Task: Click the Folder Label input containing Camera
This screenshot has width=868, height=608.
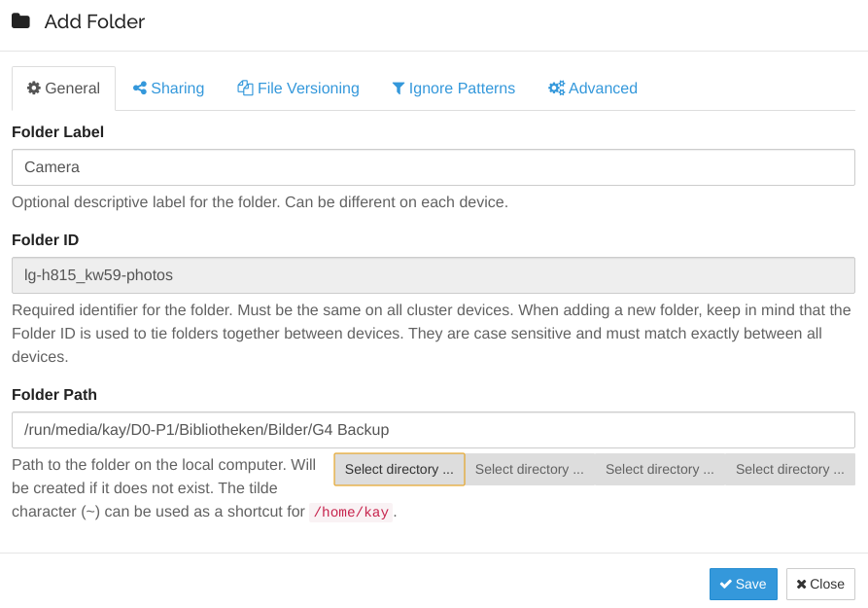Action: click(434, 166)
